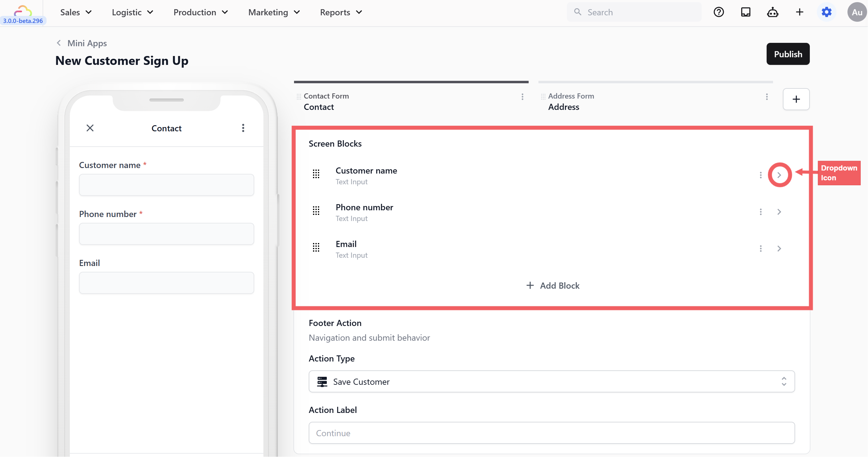Open Contact Form screen options menu
Image resolution: width=868 pixels, height=457 pixels.
[x=522, y=97]
